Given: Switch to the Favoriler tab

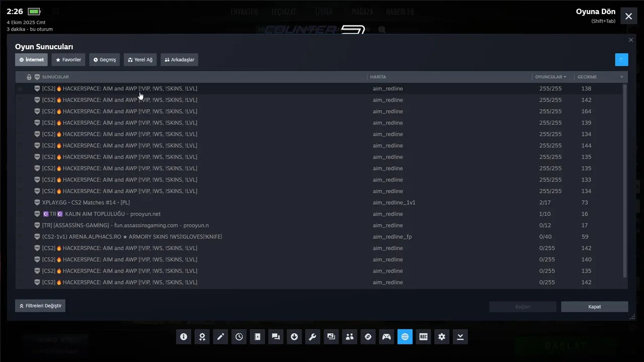Looking at the screenshot, I should click(68, 60).
